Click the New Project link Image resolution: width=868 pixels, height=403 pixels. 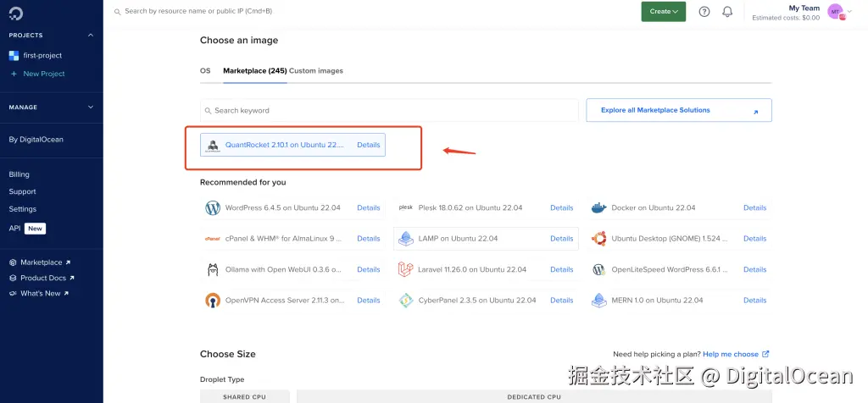[x=44, y=74]
